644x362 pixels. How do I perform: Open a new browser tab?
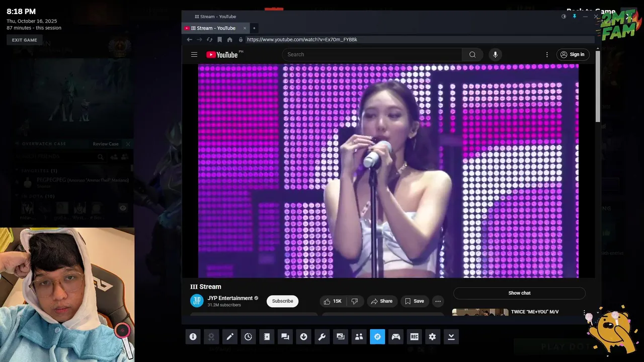(x=254, y=28)
